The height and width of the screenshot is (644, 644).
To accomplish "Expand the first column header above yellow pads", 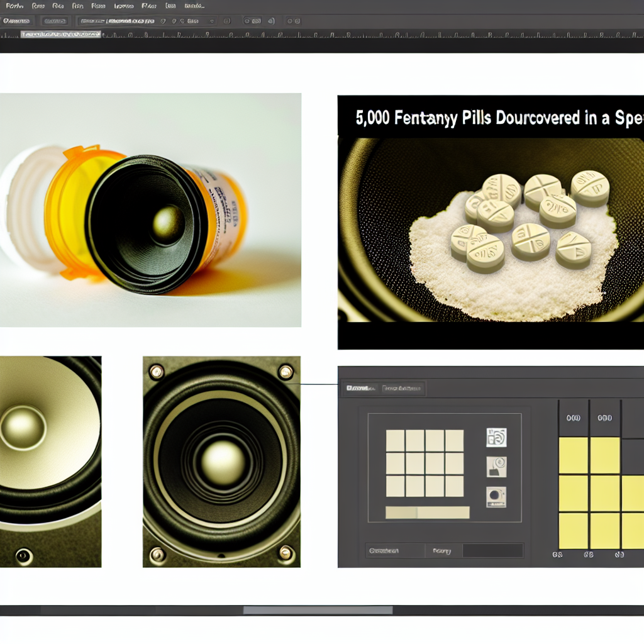I will click(x=573, y=418).
